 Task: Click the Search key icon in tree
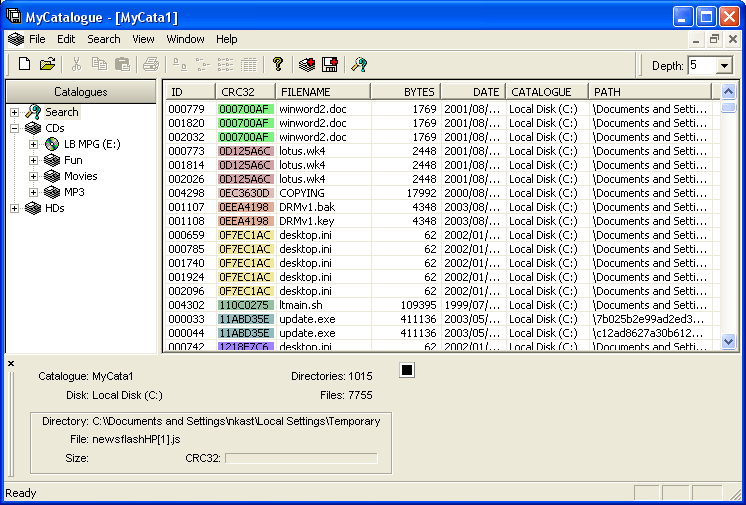[x=33, y=112]
